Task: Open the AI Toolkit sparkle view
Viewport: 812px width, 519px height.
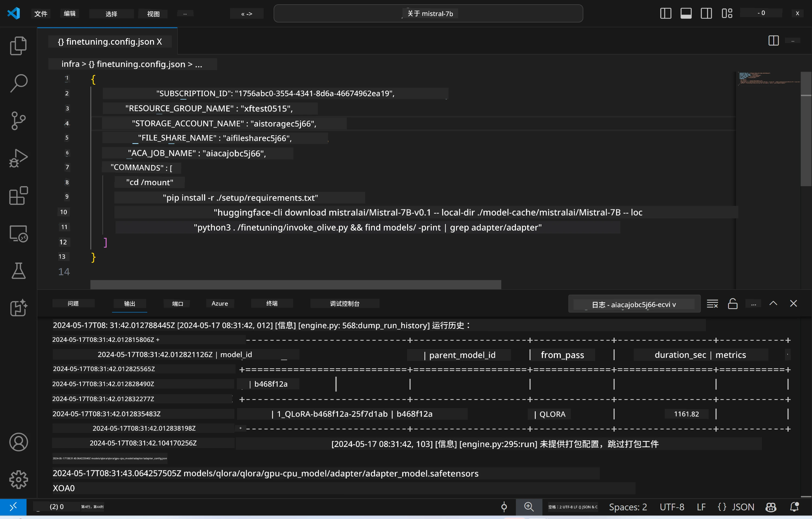Action: pos(18,308)
